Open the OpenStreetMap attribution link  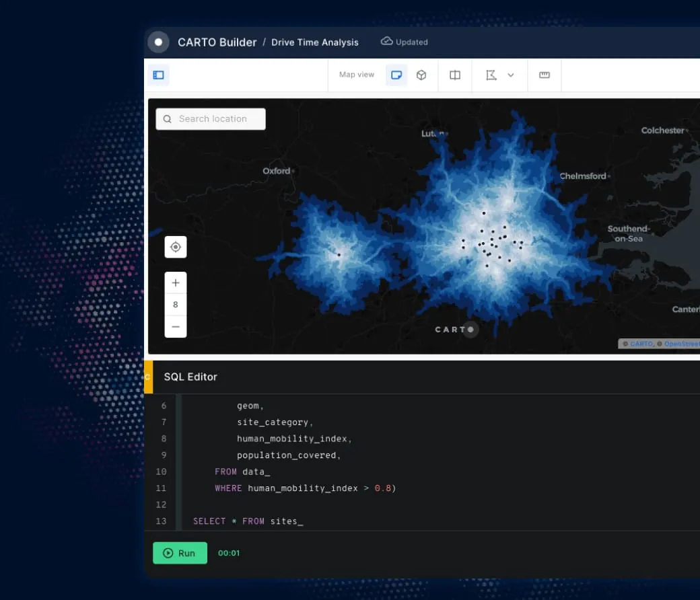click(681, 344)
